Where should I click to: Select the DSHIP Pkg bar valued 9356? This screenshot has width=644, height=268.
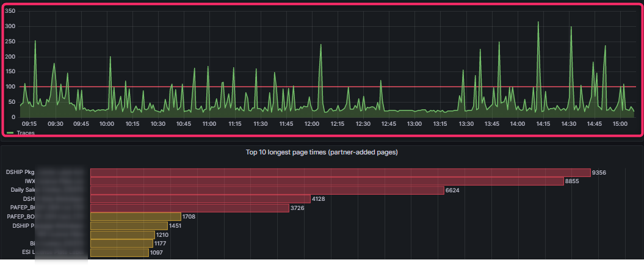[x=340, y=173]
